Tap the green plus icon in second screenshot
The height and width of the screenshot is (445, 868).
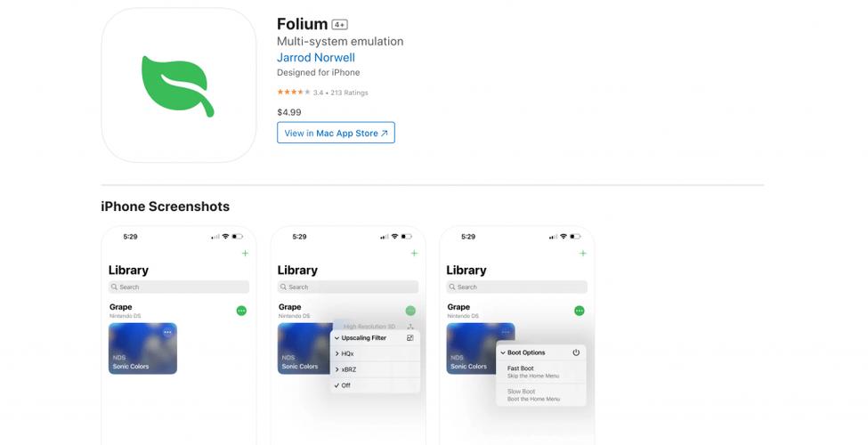(x=414, y=254)
